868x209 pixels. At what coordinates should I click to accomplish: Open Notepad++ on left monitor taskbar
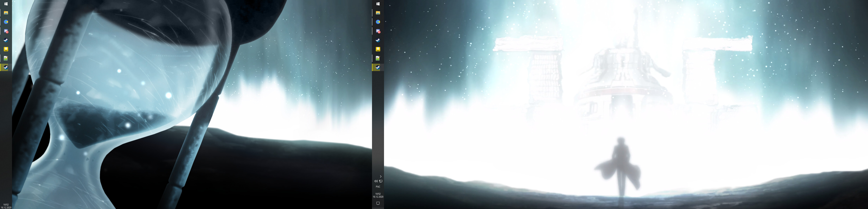point(6,58)
